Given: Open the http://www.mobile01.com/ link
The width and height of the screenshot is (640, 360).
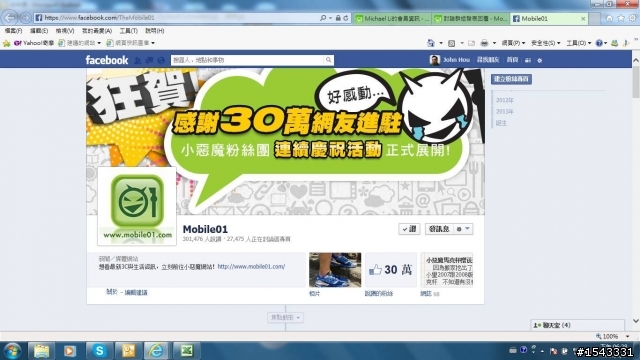Looking at the screenshot, I should 251,267.
